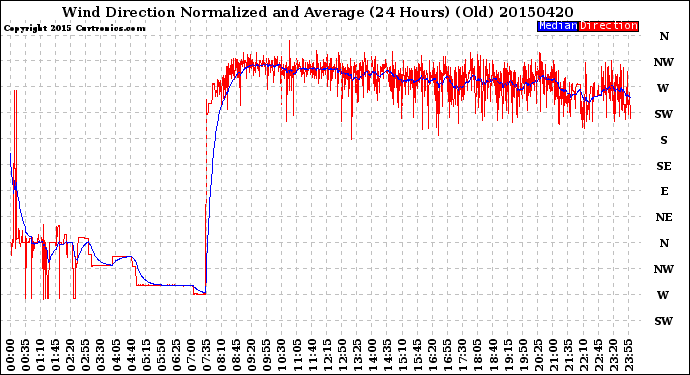Select the 05:15 time axis label

(x=146, y=355)
